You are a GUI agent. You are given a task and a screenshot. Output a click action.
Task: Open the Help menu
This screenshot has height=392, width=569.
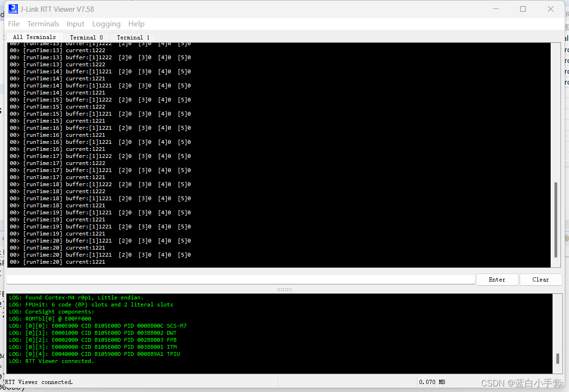coord(136,24)
